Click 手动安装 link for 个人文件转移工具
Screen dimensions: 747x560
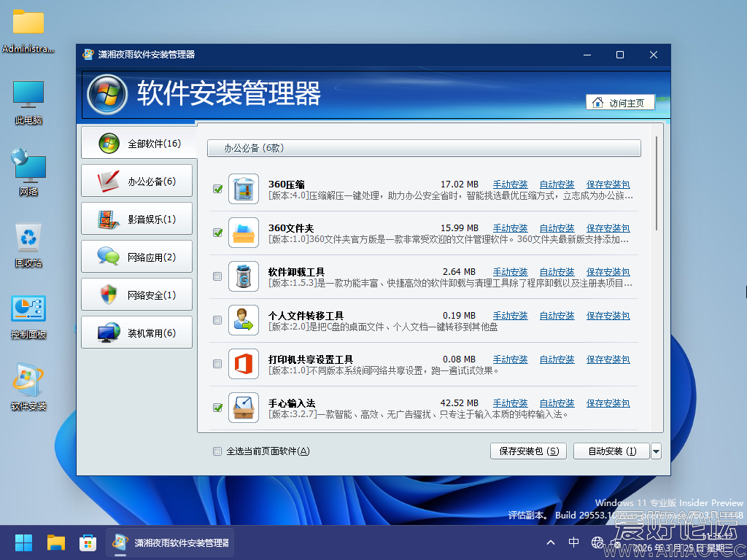click(510, 316)
